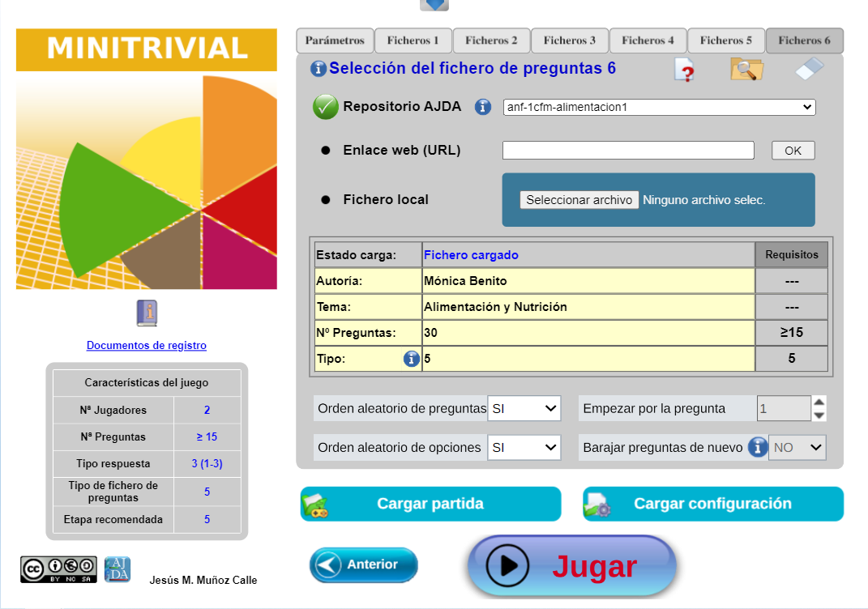Click the Enlace web URL text field
Screen dimensions: 868x609
pos(628,151)
